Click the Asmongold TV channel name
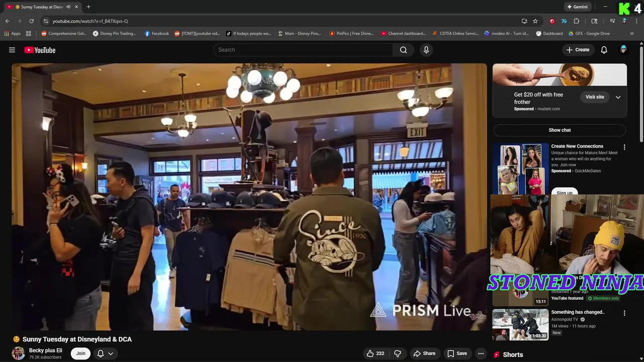Image resolution: width=644 pixels, height=362 pixels. click(x=565, y=319)
